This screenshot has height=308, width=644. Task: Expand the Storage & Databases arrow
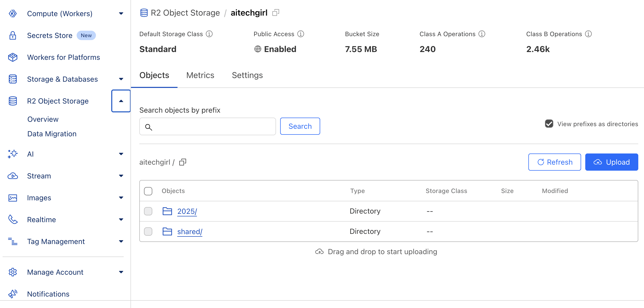point(121,79)
